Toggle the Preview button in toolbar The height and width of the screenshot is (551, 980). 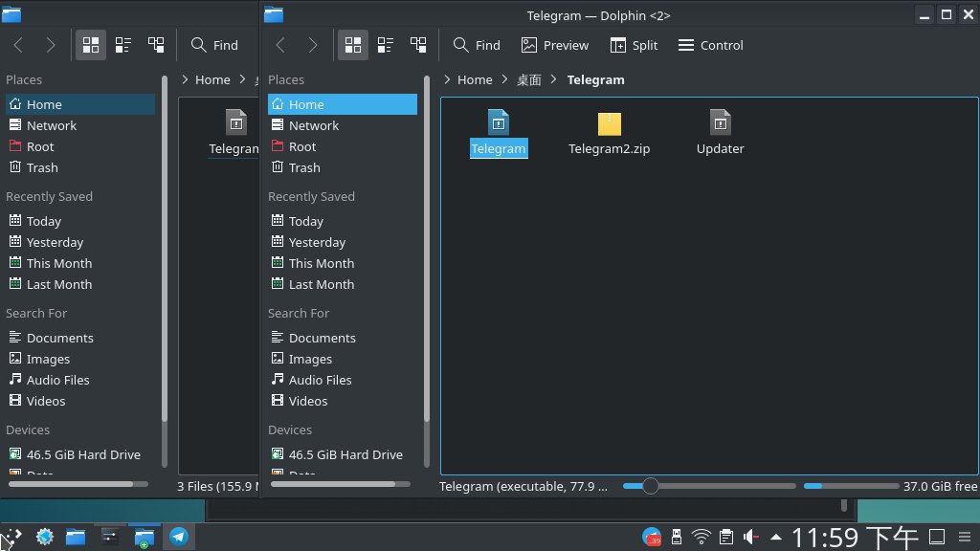coord(555,45)
